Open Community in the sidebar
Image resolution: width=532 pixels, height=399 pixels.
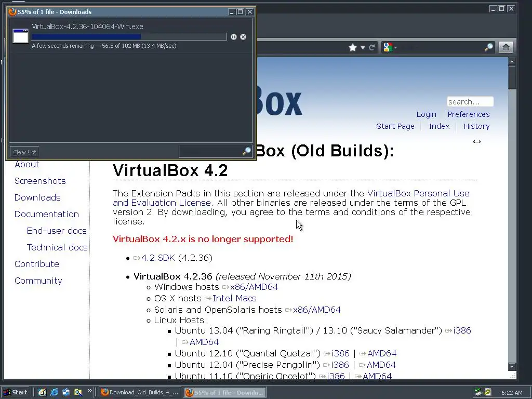(x=38, y=281)
